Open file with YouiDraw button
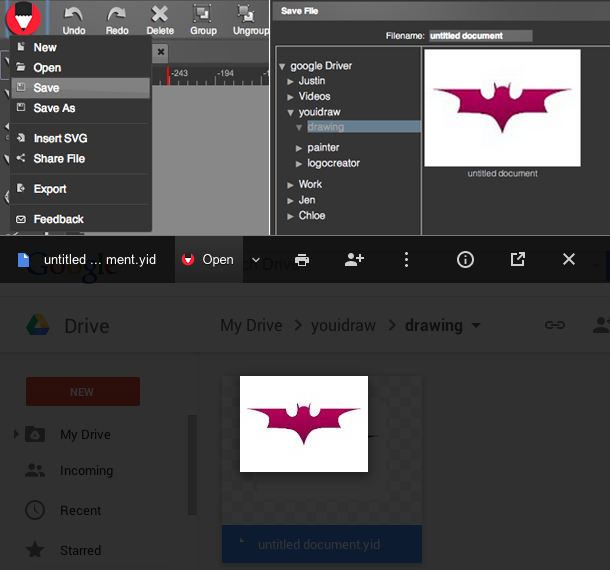This screenshot has width=610, height=570. tap(209, 260)
